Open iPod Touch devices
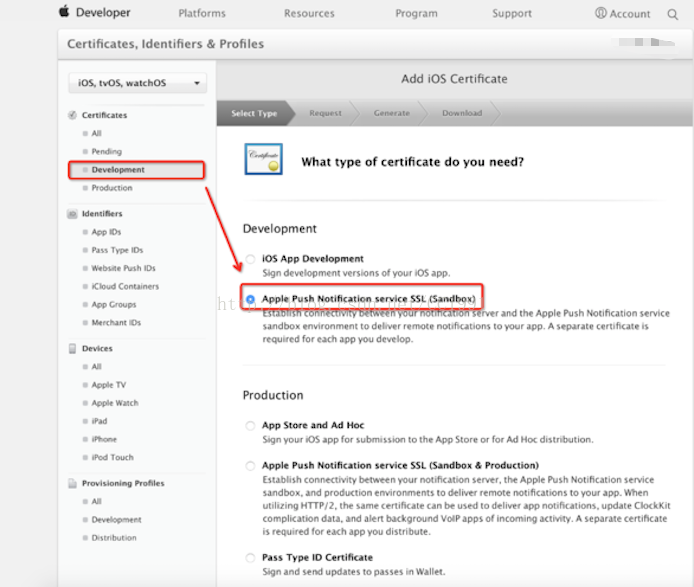 [x=112, y=457]
